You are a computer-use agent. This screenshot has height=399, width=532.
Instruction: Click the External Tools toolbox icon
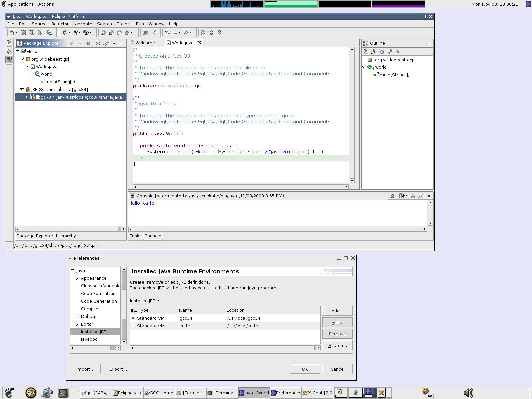(x=86, y=33)
